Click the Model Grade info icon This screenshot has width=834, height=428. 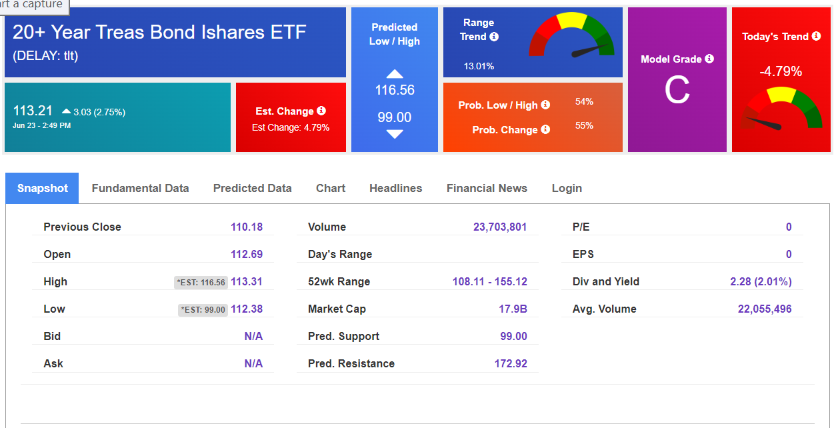point(709,59)
